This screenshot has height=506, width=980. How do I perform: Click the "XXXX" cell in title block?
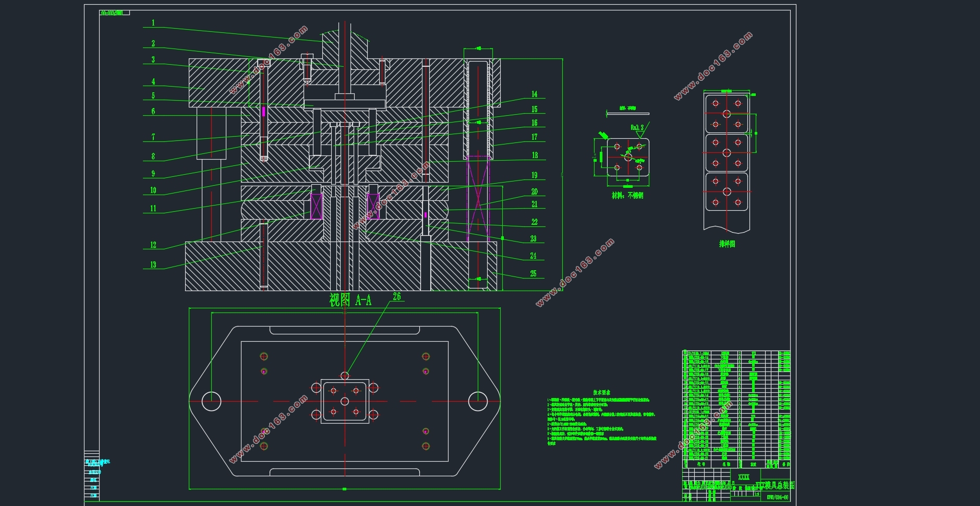(x=744, y=477)
